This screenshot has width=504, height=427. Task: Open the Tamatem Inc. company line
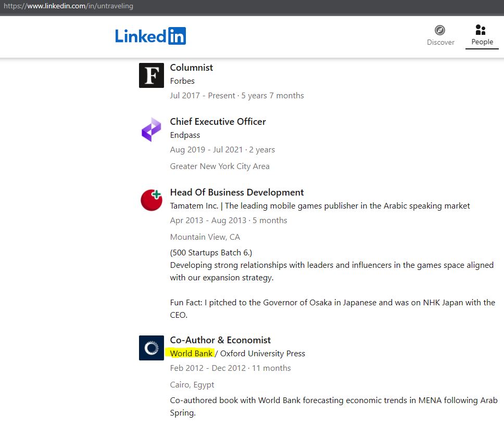point(320,206)
